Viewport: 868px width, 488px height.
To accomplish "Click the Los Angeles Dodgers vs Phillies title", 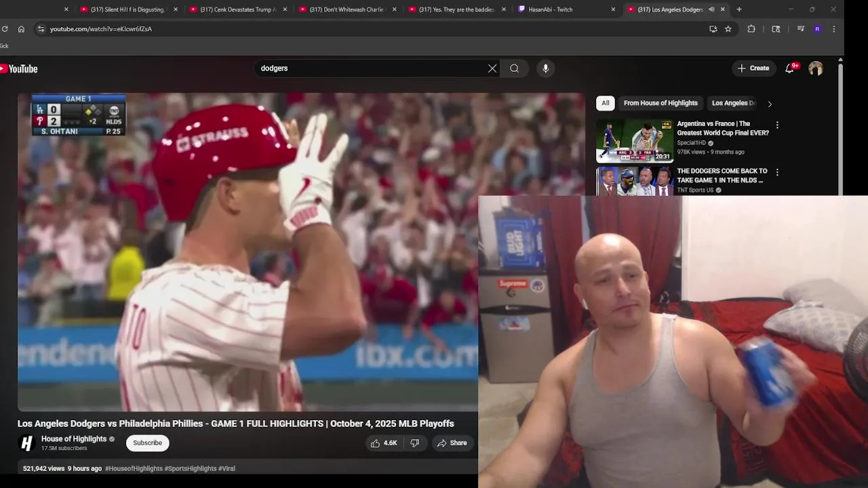I will (236, 424).
